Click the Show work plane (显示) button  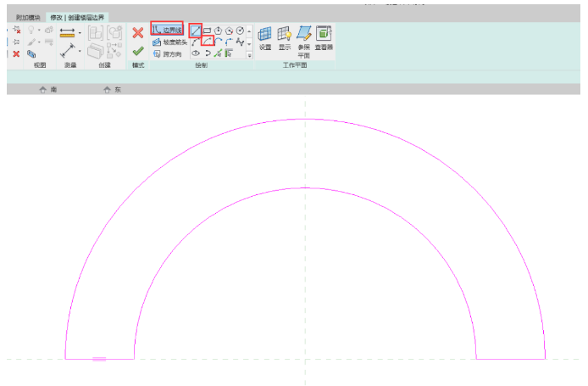click(285, 37)
